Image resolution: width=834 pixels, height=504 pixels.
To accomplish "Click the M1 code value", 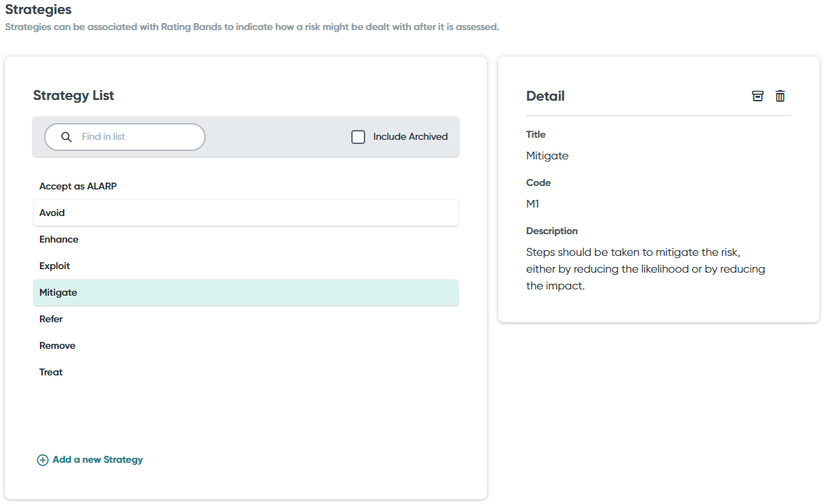I will click(x=532, y=203).
